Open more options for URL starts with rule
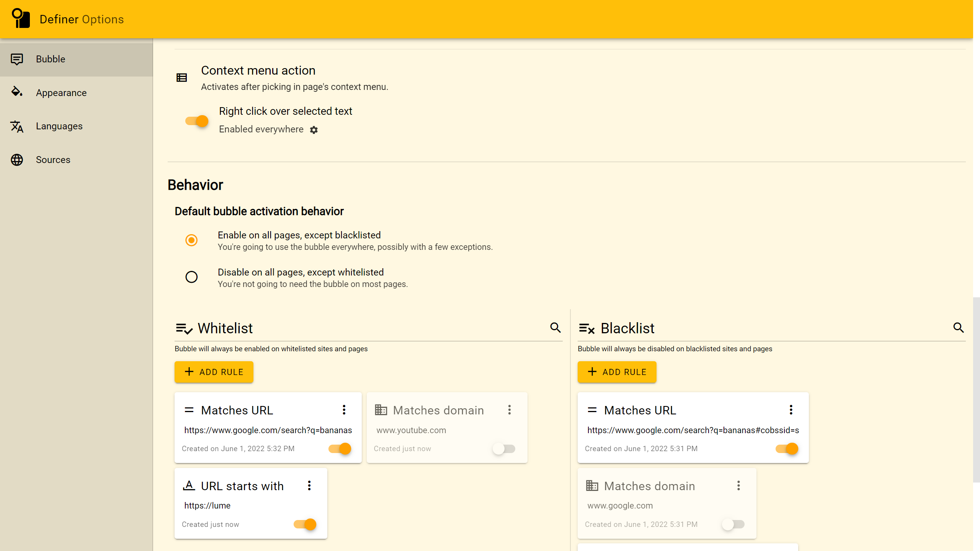This screenshot has height=551, width=980. click(309, 486)
